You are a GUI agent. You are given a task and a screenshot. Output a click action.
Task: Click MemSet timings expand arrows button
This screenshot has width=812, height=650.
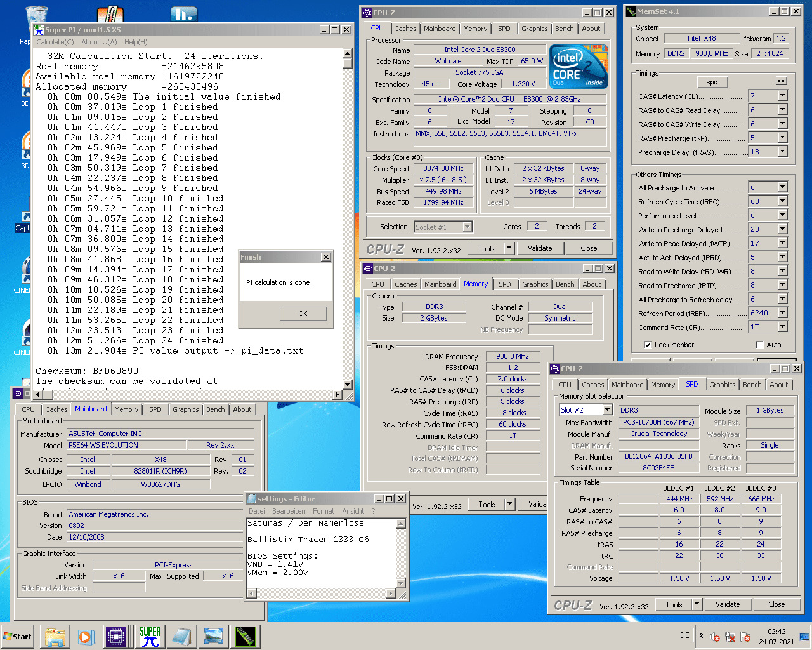781,81
